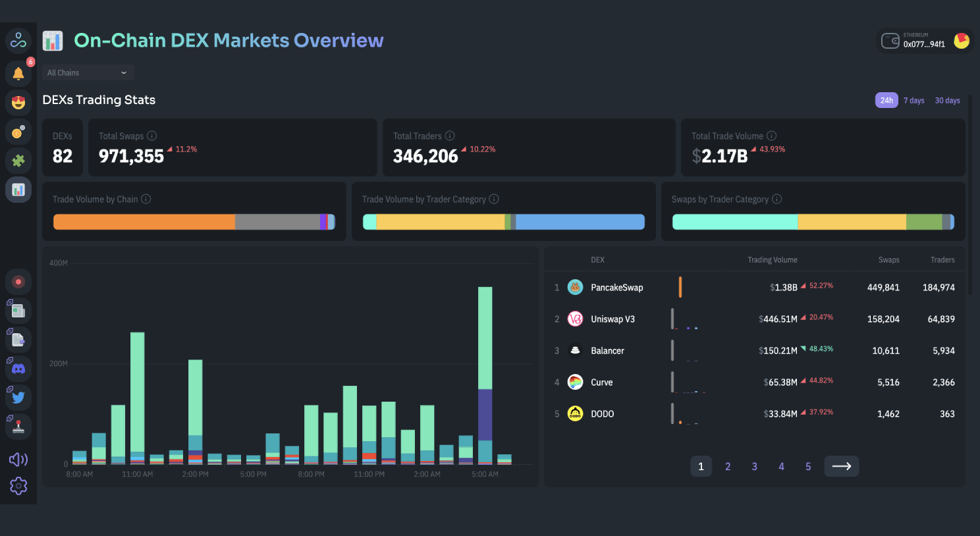Go to page 5 of DEX table
The height and width of the screenshot is (536, 980).
[808, 466]
